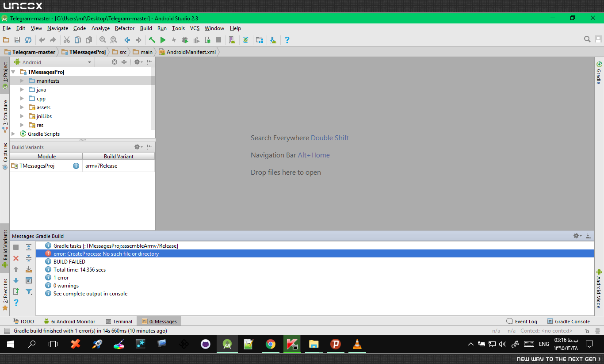Click the Show Console Output icon in Messages
This screenshot has height=364, width=604.
pos(29,280)
